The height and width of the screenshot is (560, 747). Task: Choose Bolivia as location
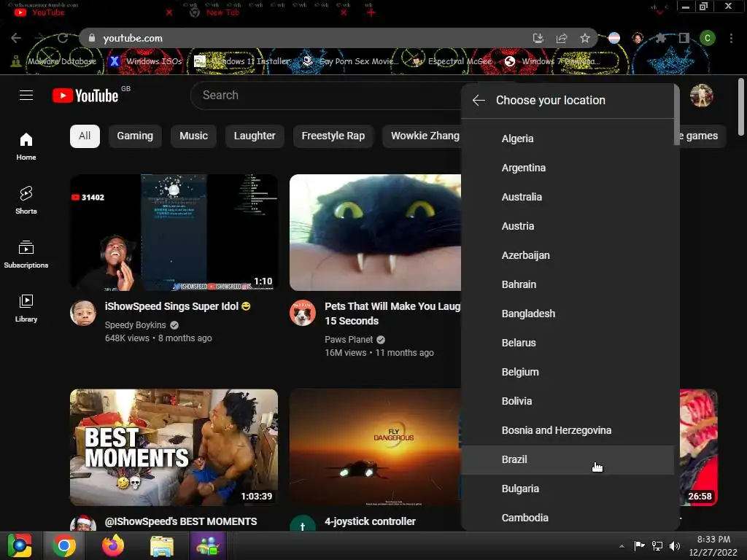(568, 401)
